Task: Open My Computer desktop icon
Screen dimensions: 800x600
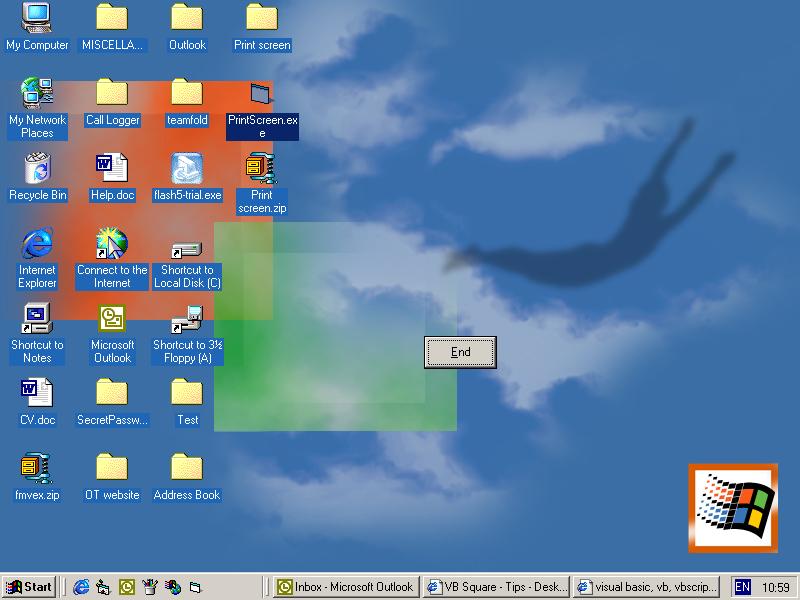Action: click(x=37, y=19)
